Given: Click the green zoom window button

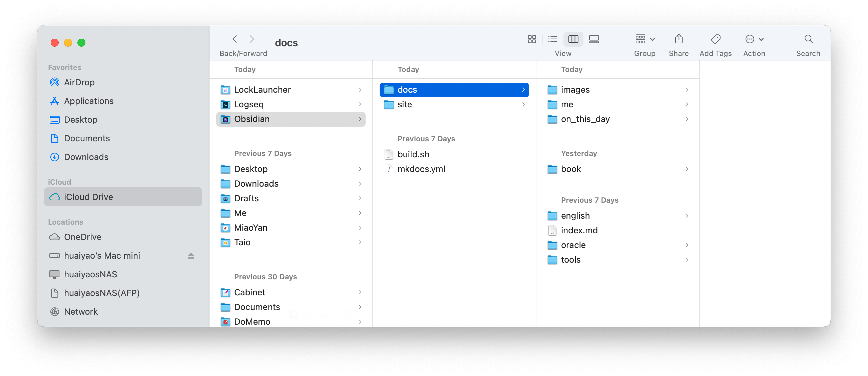Looking at the screenshot, I should pyautogui.click(x=81, y=43).
